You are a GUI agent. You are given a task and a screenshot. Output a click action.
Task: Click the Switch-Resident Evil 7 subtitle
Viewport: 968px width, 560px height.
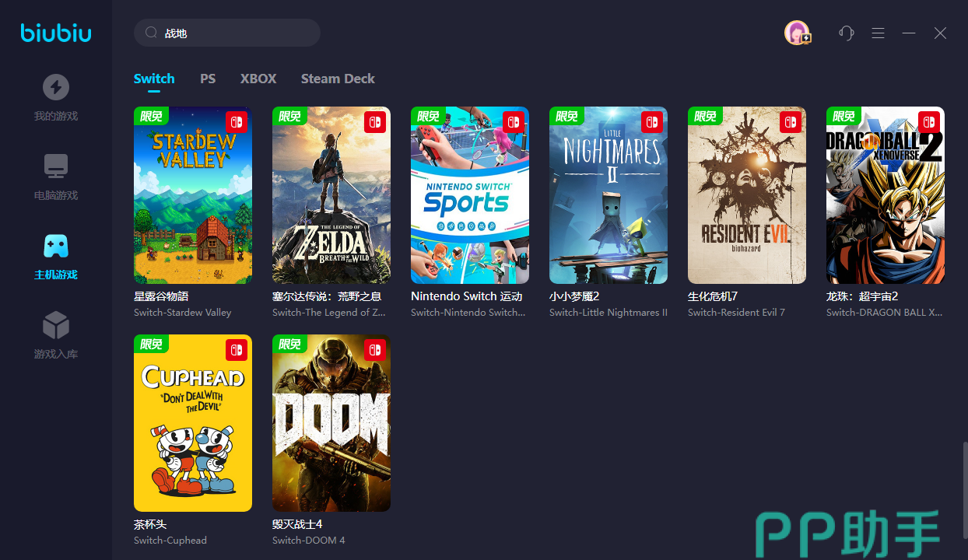coord(736,313)
